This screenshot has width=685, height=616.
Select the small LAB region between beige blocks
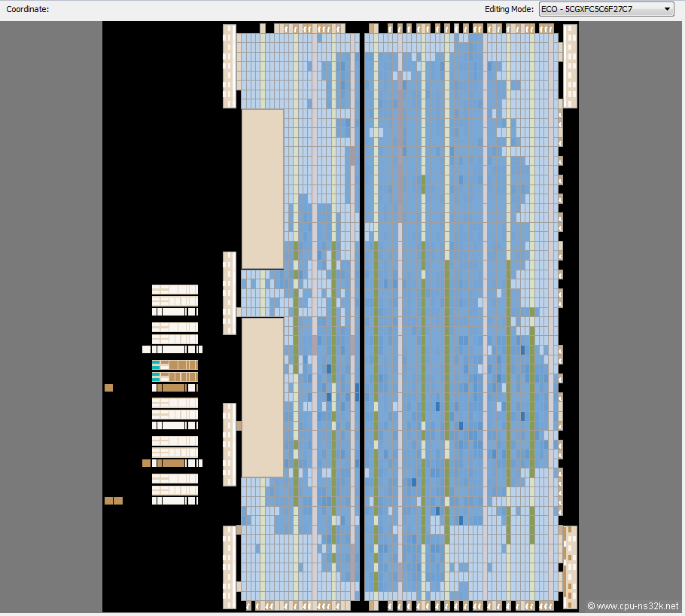(262, 293)
